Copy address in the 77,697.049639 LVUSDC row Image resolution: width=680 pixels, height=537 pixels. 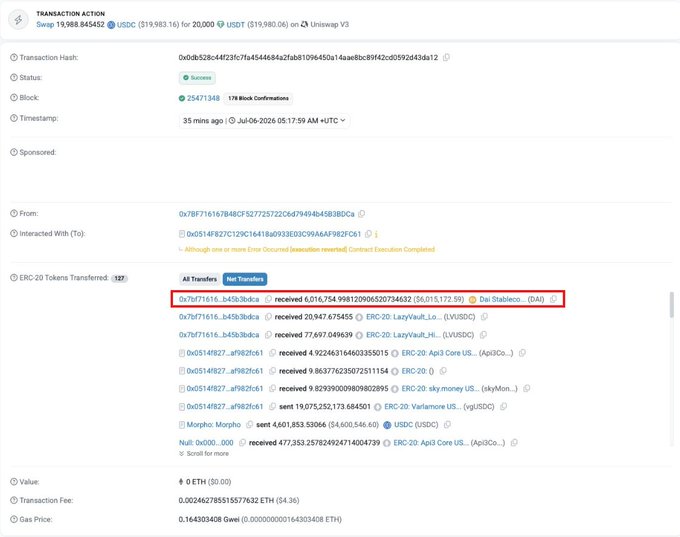(268, 335)
